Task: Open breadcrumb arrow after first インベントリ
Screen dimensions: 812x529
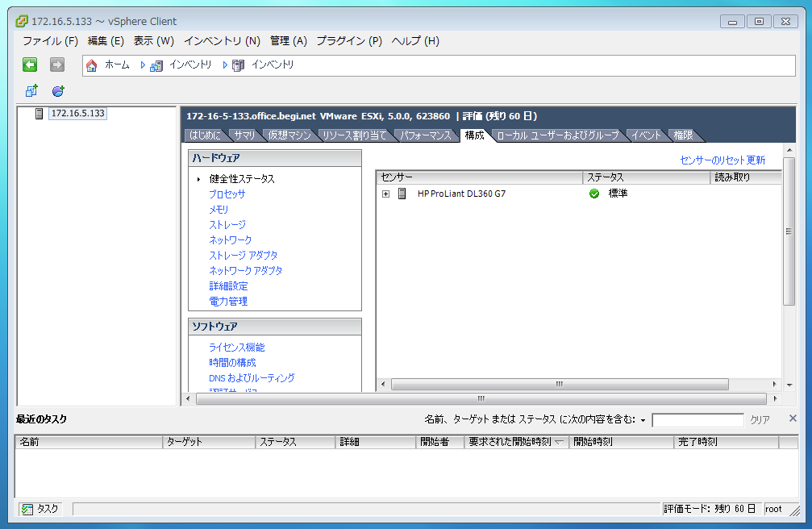Action: tap(225, 65)
